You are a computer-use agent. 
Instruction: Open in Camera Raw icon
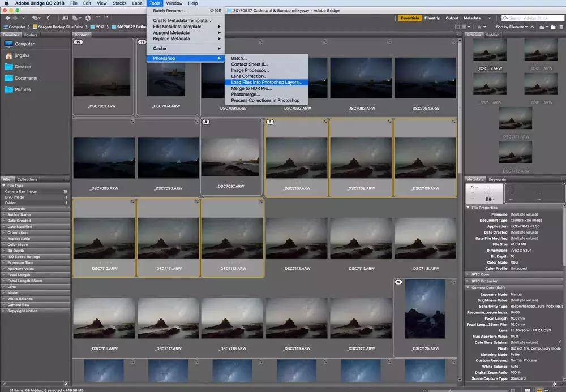(x=88, y=18)
